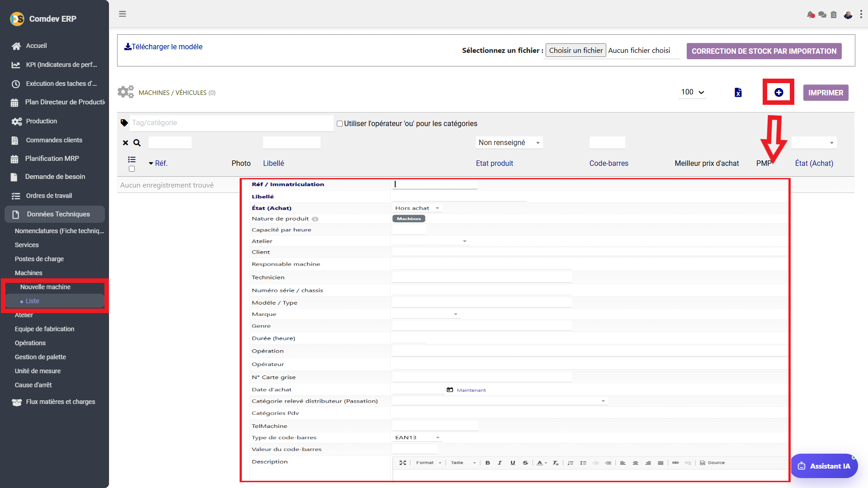The width and height of the screenshot is (868, 488).
Task: Add a new machine with plus icon
Action: tap(778, 93)
